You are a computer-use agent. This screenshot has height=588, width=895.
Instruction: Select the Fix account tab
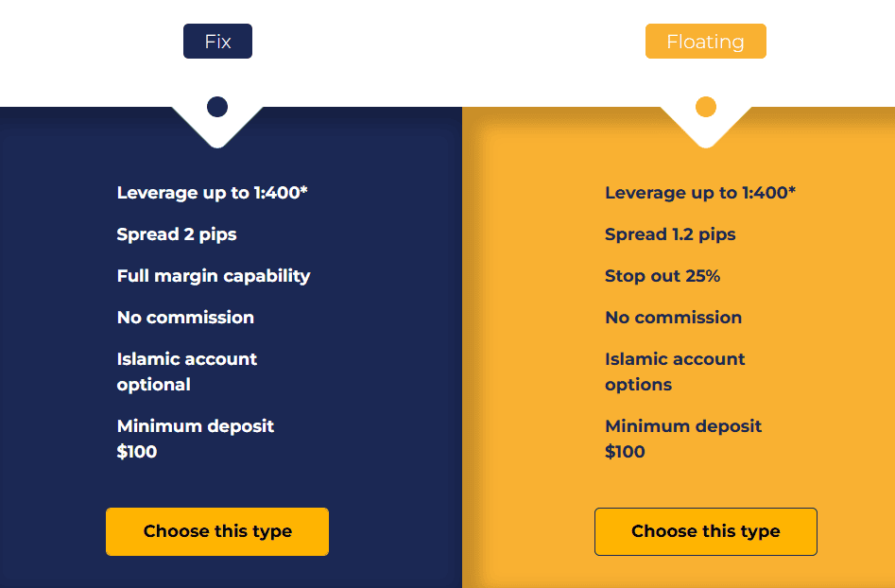(x=217, y=41)
